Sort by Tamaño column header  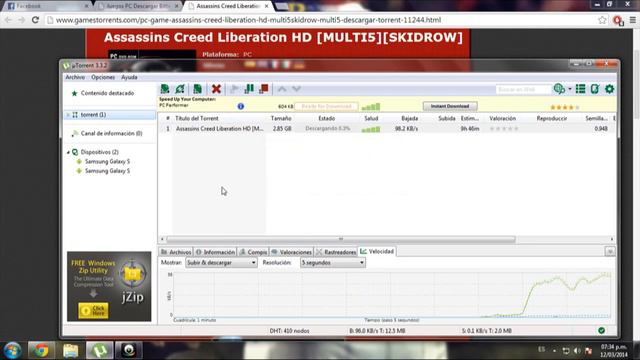click(x=281, y=118)
